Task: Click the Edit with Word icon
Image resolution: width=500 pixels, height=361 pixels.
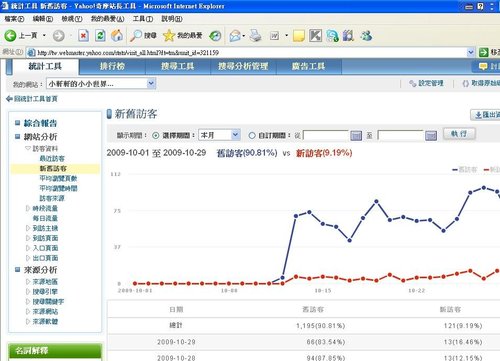Action: click(x=274, y=36)
